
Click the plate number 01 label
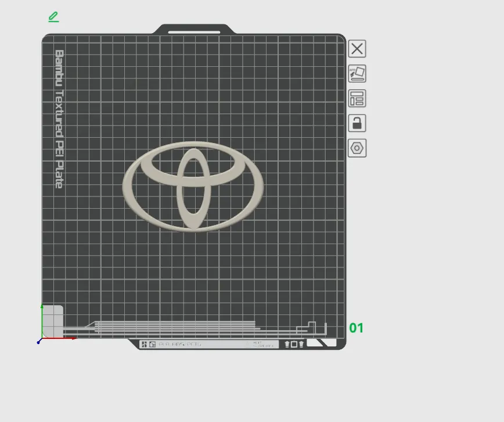point(357,328)
